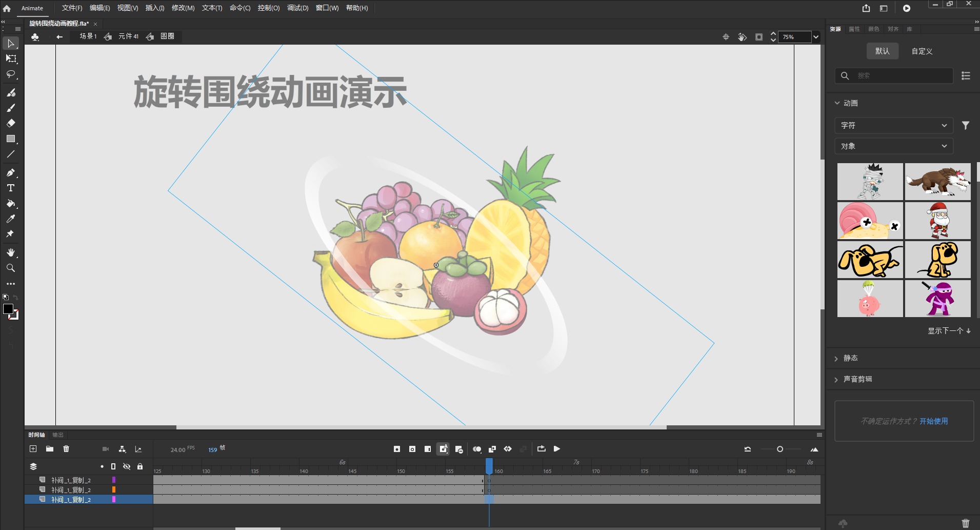This screenshot has height=530, width=980.
Task: Expand the 声音剪辑 section
Action: (x=836, y=380)
